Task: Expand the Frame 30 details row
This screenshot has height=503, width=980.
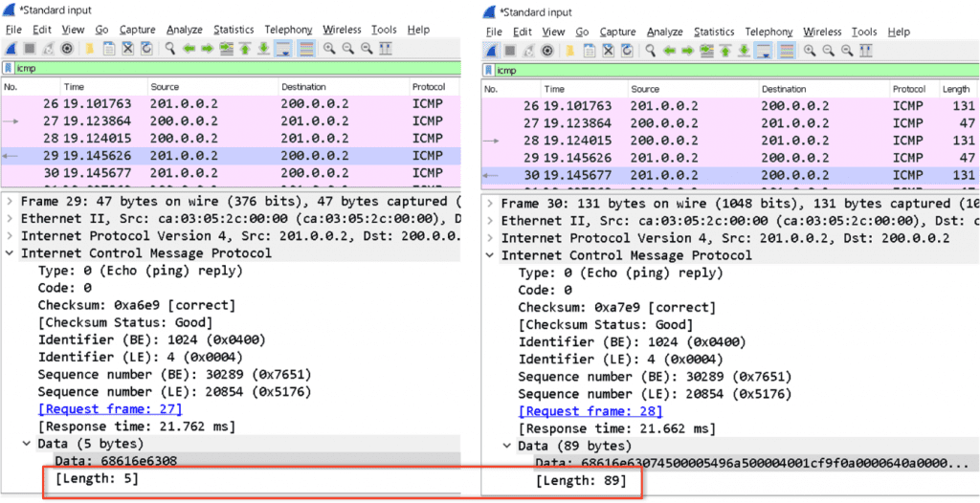Action: (489, 204)
